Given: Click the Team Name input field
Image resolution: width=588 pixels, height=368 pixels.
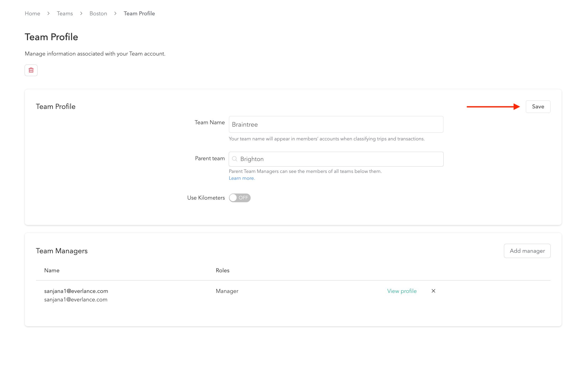Looking at the screenshot, I should pos(336,125).
